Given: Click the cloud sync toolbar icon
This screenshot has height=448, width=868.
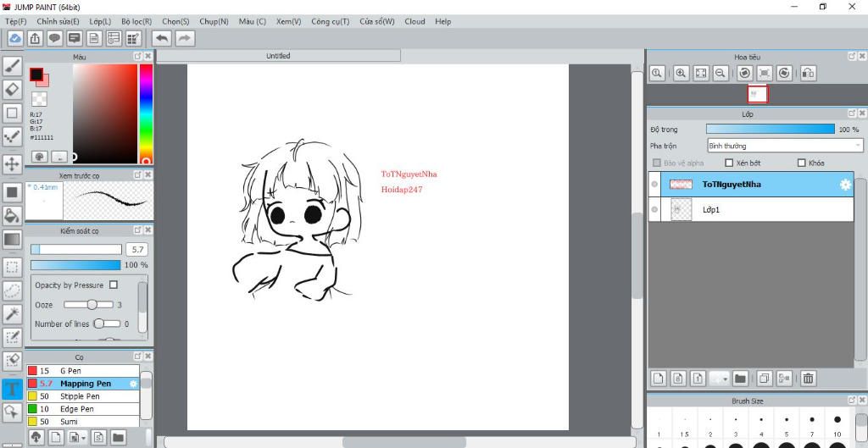Looking at the screenshot, I should pyautogui.click(x=15, y=38).
